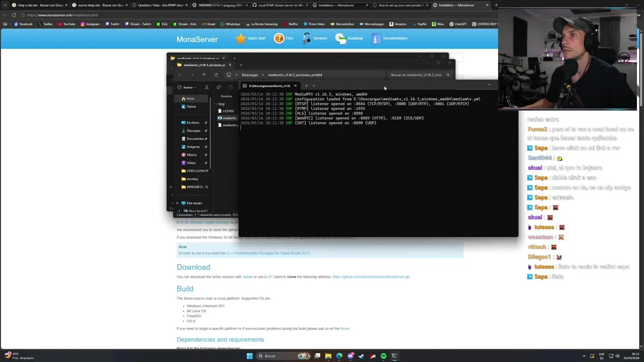The width and height of the screenshot is (644, 362).
Task: Open the Nuevo dropdown in File Explorer
Action: pyautogui.click(x=187, y=87)
